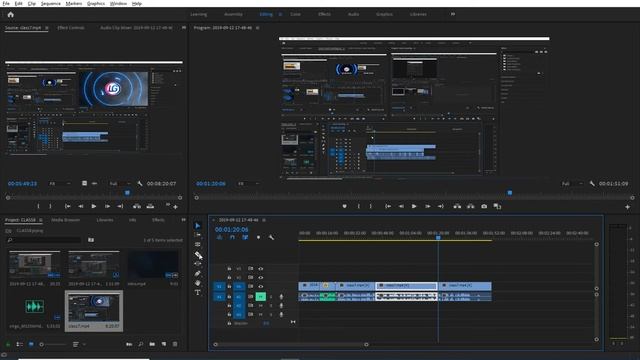Add marker in Program monitor
Image resolution: width=640 pixels, height=360 pixels.
tap(345, 207)
